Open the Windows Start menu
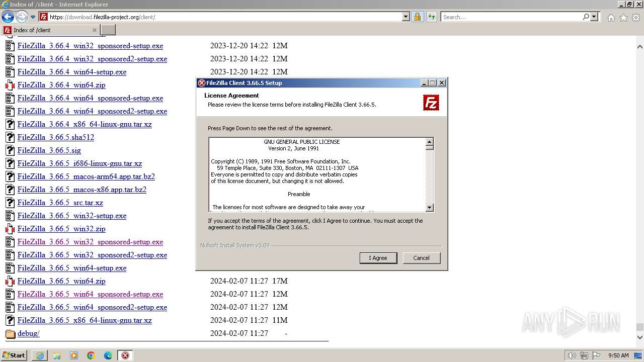The width and height of the screenshot is (644, 362). click(x=14, y=355)
